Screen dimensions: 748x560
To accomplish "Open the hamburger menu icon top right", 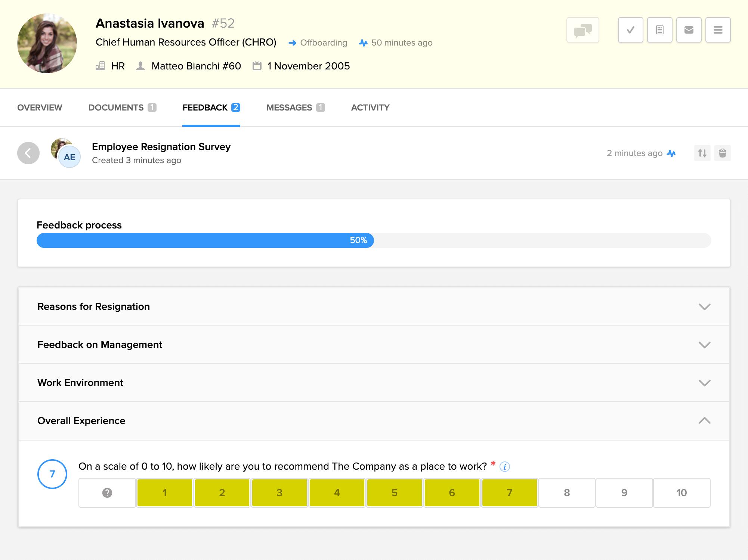I will pos(718,29).
